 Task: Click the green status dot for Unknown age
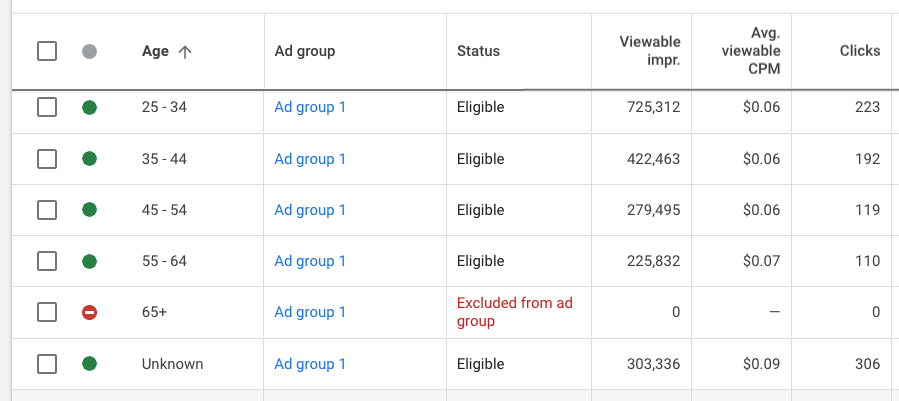pyautogui.click(x=89, y=364)
